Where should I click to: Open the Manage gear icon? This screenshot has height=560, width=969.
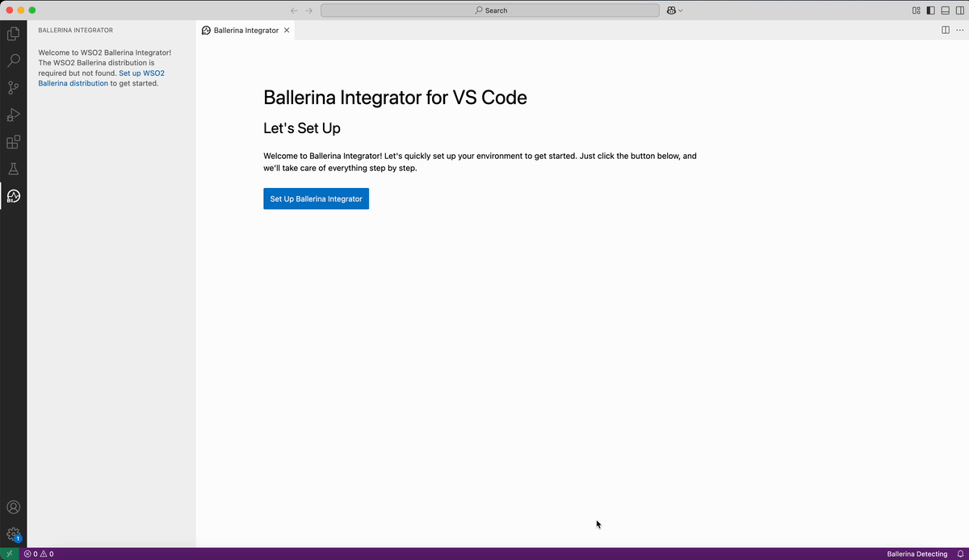click(13, 534)
